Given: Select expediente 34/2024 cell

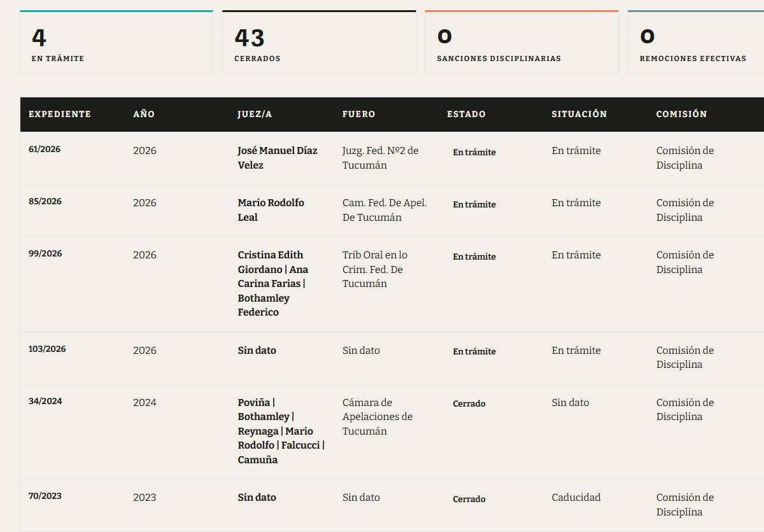Looking at the screenshot, I should (45, 402).
